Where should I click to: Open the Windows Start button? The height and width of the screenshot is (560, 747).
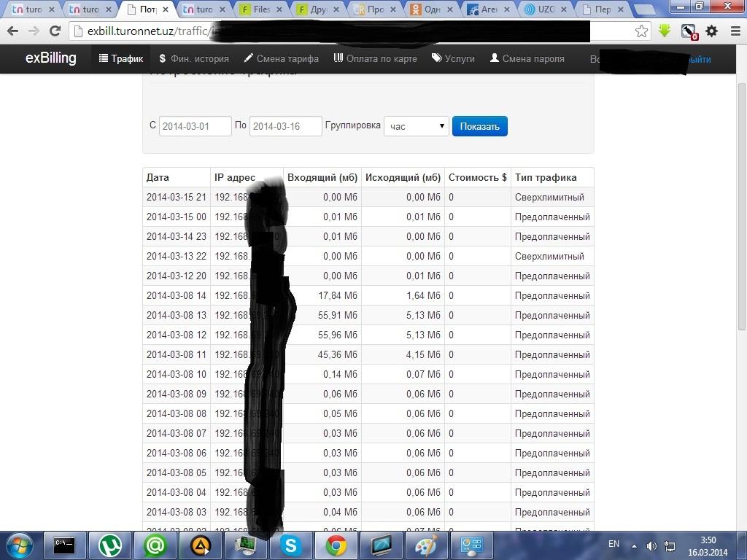[x=20, y=545]
